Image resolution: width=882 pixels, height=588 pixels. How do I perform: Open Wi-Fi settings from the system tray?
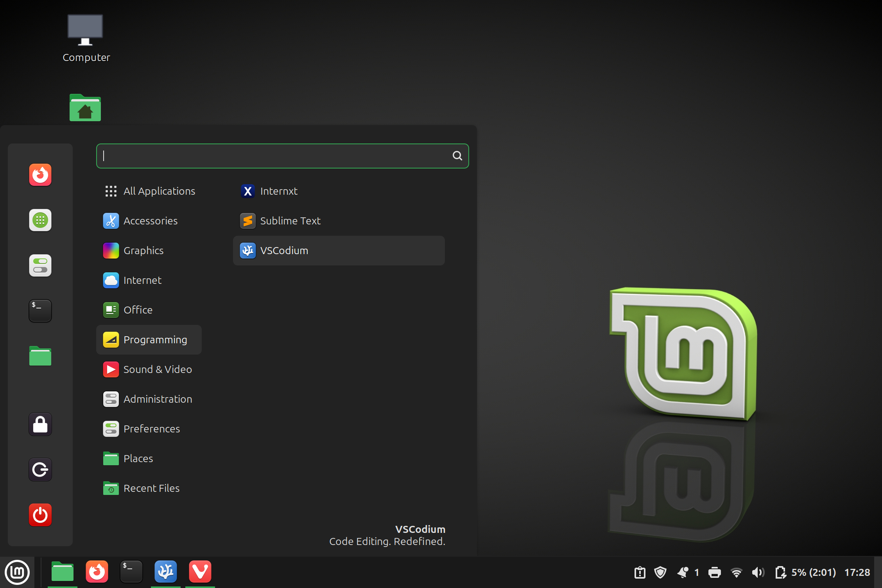click(x=737, y=572)
